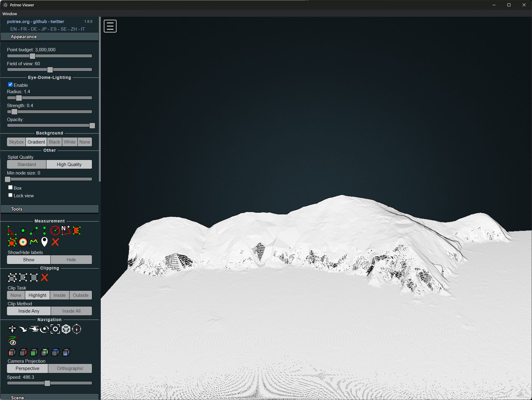Open the Window menu
Screen dimensions: 532x400
10,14
